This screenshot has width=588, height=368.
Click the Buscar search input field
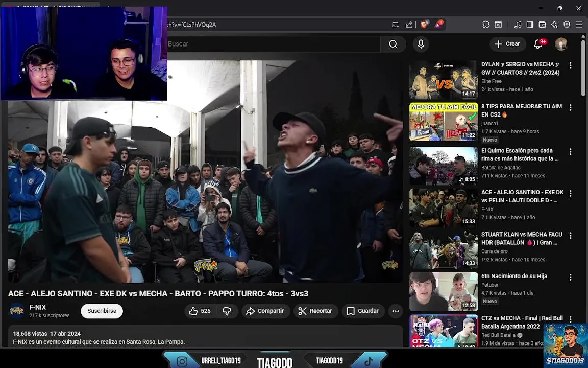273,44
